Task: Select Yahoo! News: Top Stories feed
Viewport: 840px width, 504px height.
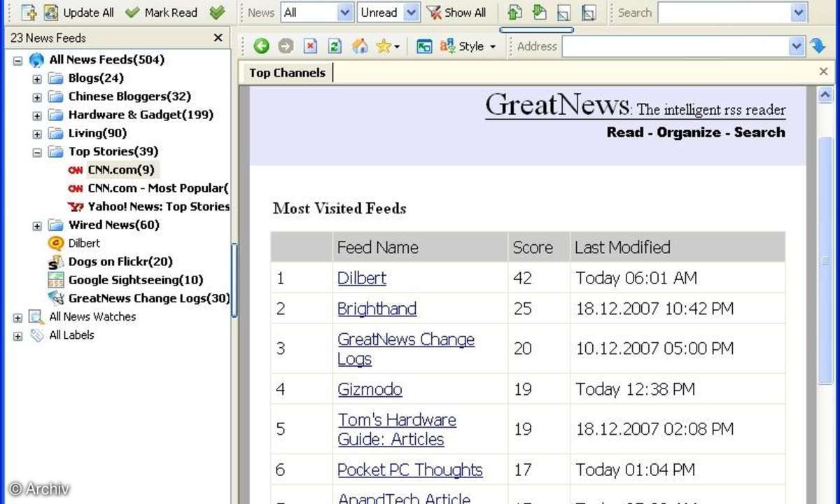Action: click(158, 206)
